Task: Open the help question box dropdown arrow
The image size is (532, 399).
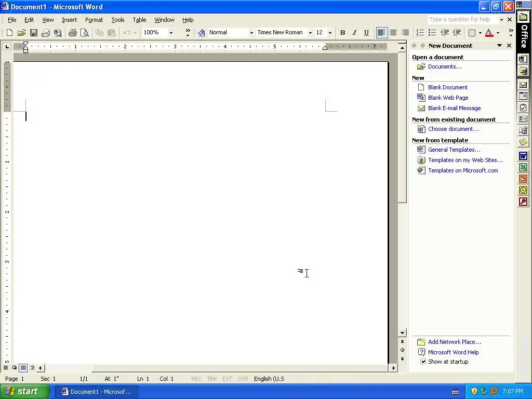Action: point(501,20)
